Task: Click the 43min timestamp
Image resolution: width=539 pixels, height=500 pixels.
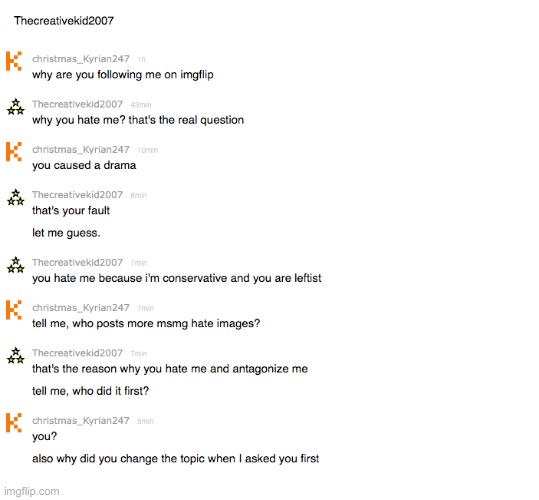Action: pyautogui.click(x=141, y=105)
